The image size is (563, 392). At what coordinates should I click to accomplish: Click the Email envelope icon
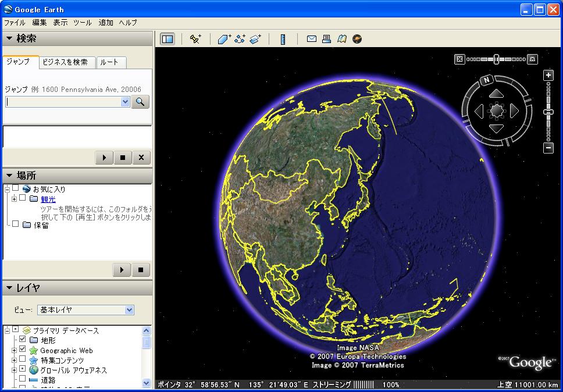click(312, 39)
